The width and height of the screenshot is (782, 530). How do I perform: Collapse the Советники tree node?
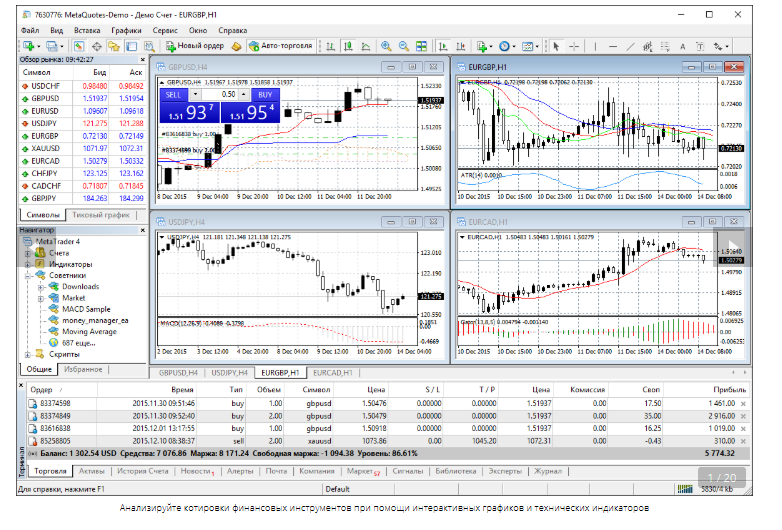(x=28, y=275)
